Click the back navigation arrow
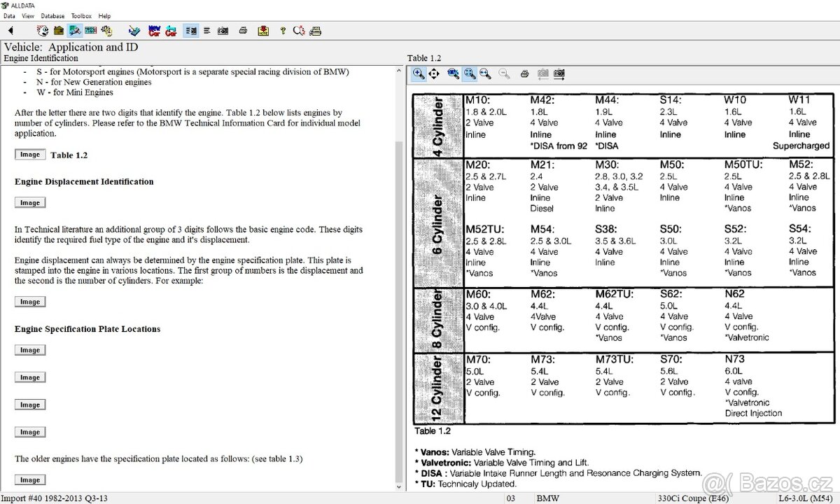The width and height of the screenshot is (840, 504). [x=10, y=30]
